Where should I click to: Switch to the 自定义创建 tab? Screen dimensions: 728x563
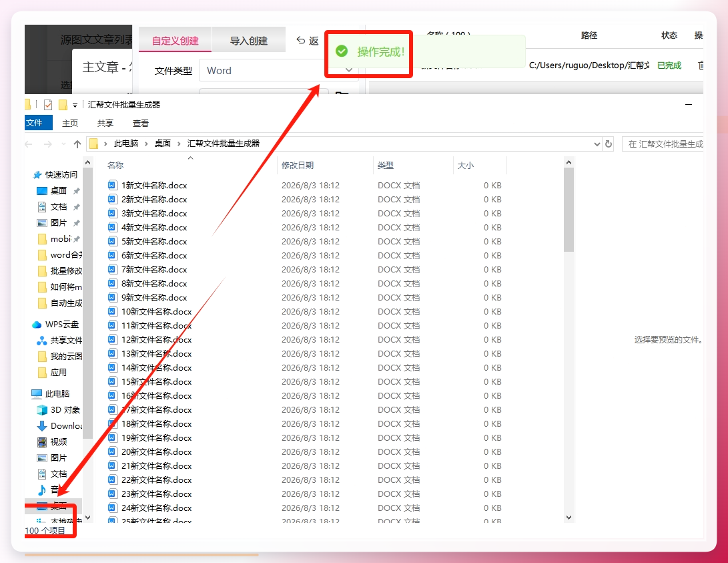coord(175,41)
